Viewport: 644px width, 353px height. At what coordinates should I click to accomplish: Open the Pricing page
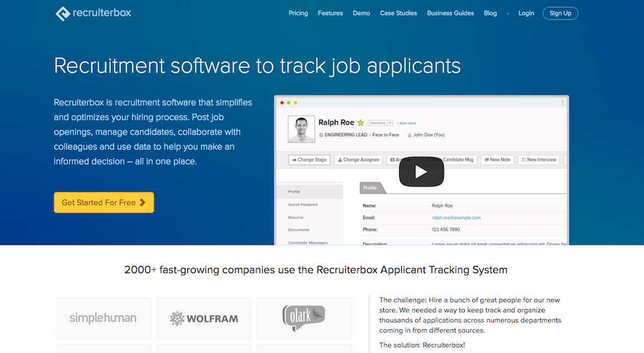point(298,13)
